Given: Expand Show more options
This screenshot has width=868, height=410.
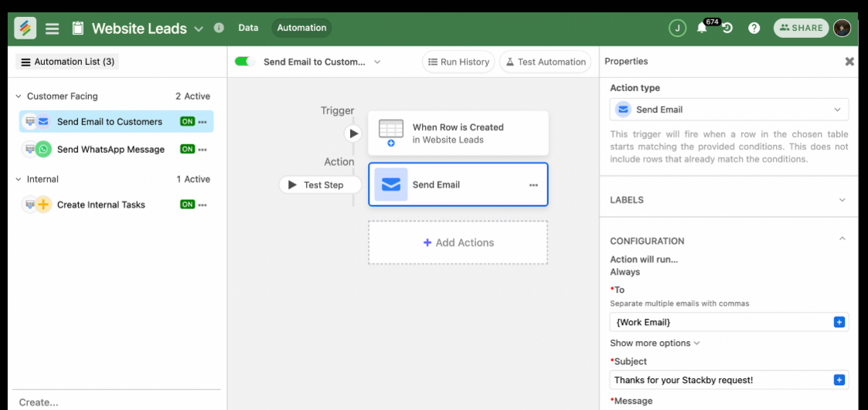Looking at the screenshot, I should [x=655, y=343].
